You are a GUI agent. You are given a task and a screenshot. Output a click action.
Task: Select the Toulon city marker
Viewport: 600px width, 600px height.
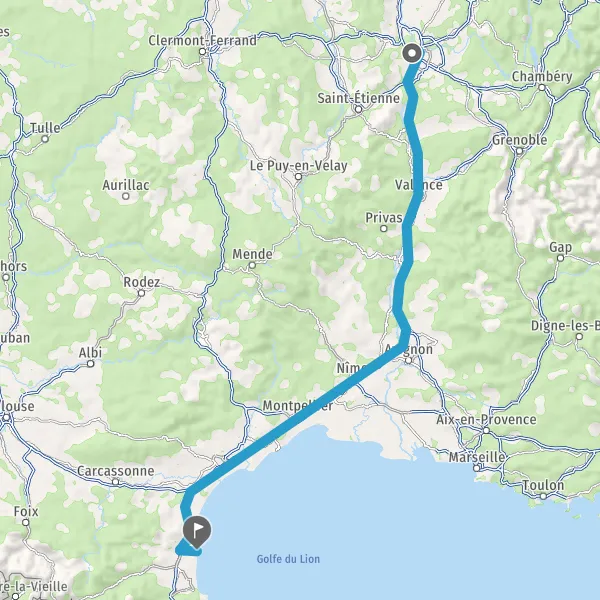click(x=543, y=496)
